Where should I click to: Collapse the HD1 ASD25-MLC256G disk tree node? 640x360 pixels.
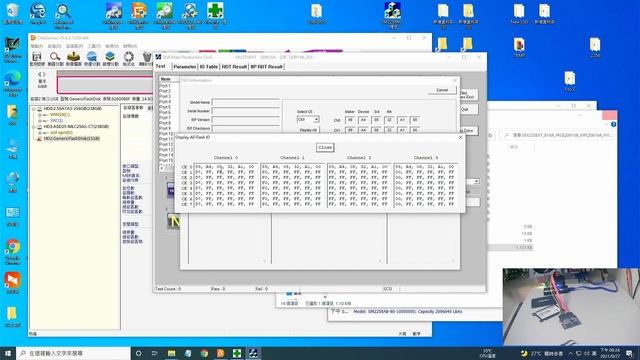[34, 127]
